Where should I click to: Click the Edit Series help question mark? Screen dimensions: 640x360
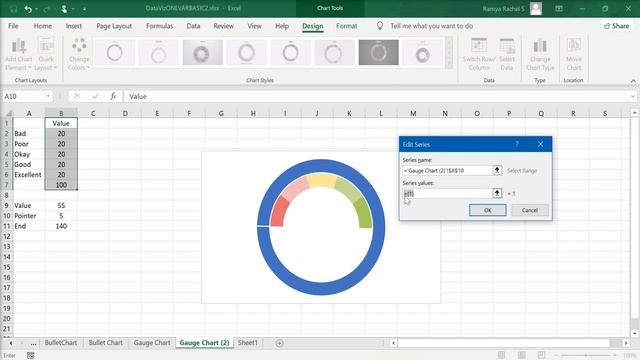coord(517,144)
